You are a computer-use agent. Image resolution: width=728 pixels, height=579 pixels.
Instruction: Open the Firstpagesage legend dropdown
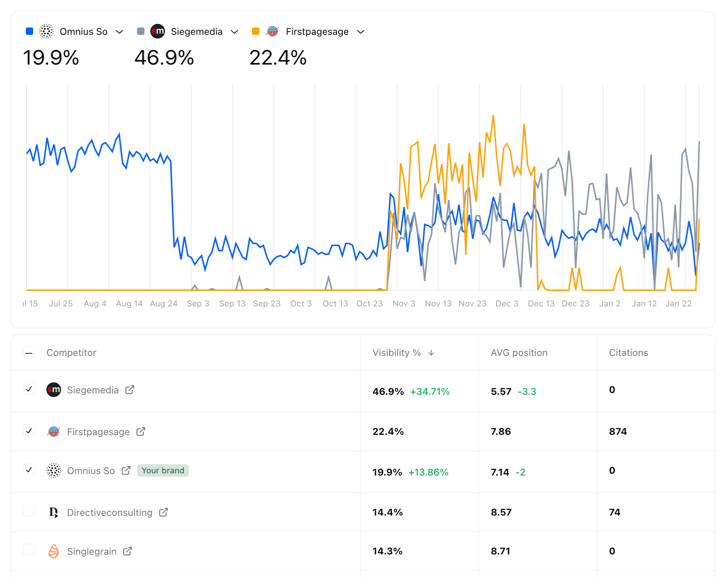(361, 32)
